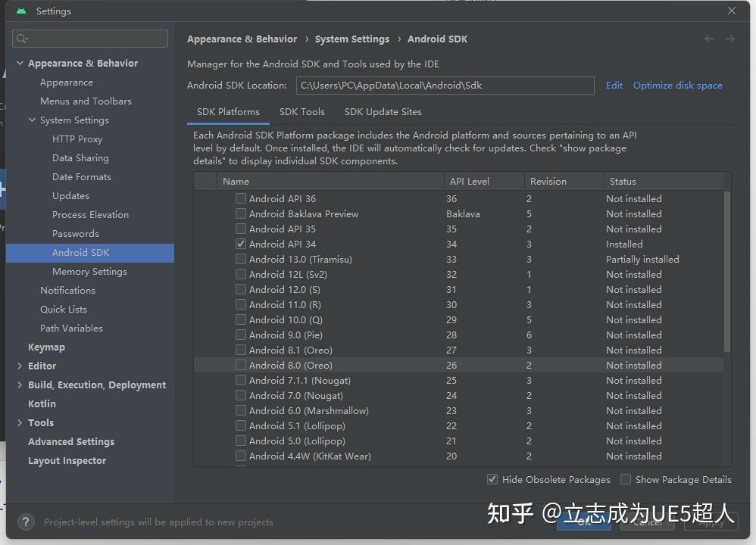Screen dimensions: 756x545
Task: Click Optimize disk space
Action: pyautogui.click(x=677, y=85)
